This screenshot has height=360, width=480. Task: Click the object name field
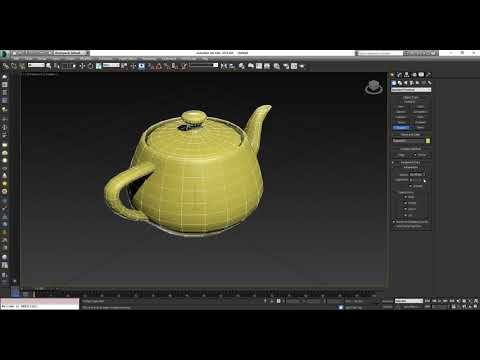pos(408,141)
